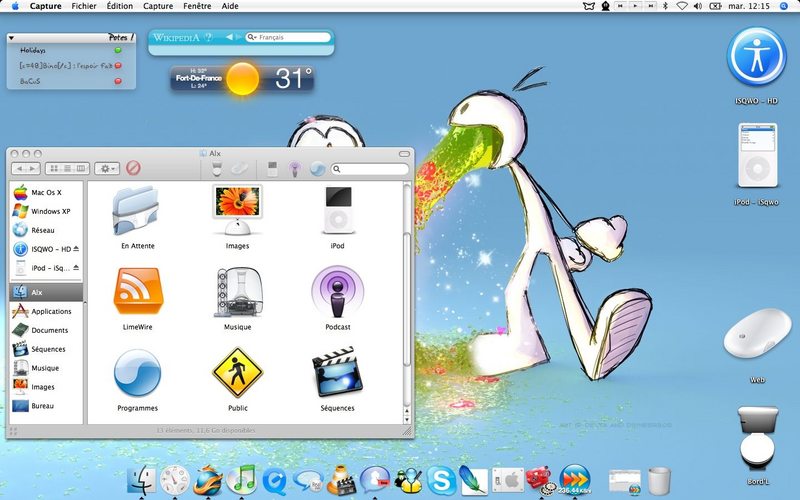Open the iPod - iSqwo desktop icon
Viewport: 800px width, 500px height.
pyautogui.click(x=758, y=155)
